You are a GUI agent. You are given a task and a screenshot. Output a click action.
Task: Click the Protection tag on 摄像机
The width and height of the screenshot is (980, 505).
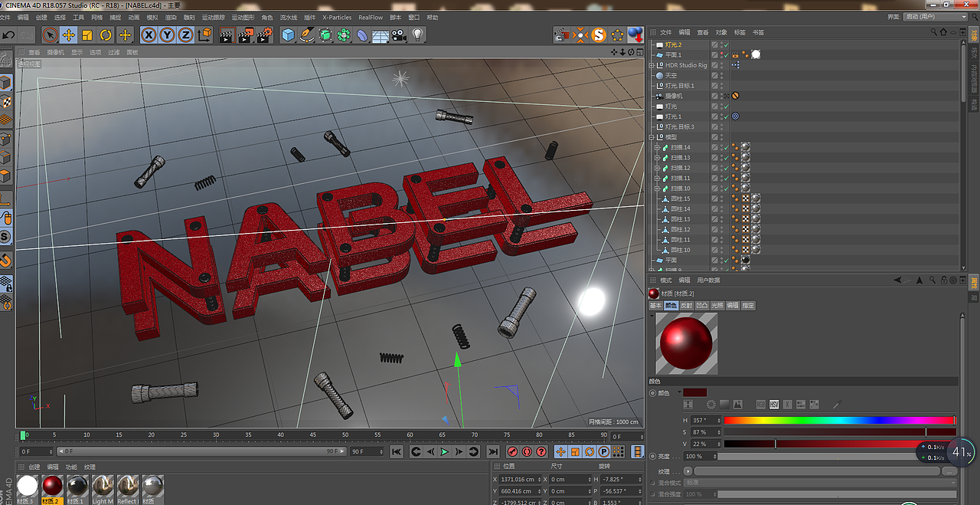point(735,96)
